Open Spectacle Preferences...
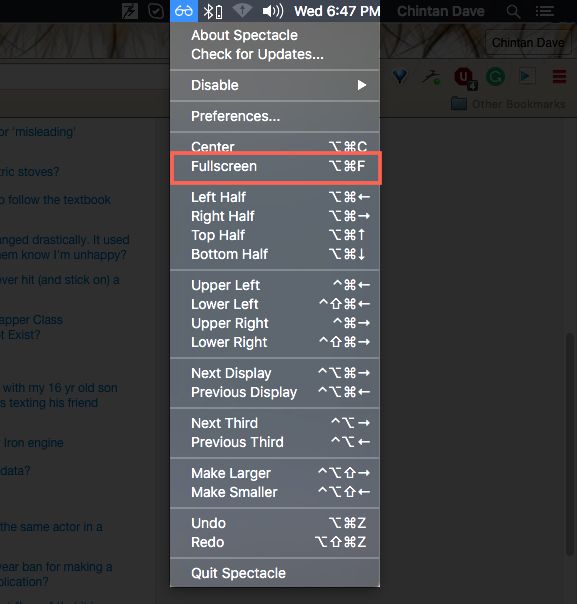577x604 pixels. pos(275,116)
